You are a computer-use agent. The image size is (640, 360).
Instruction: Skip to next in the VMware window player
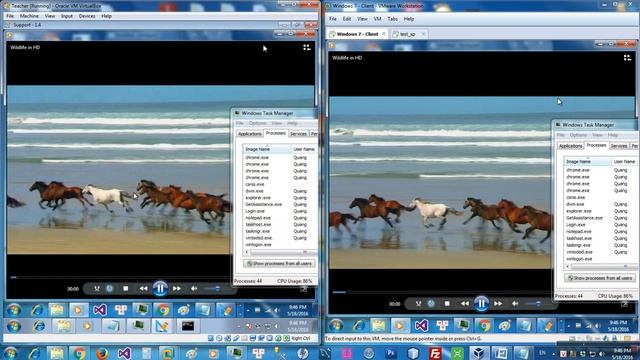pos(498,304)
